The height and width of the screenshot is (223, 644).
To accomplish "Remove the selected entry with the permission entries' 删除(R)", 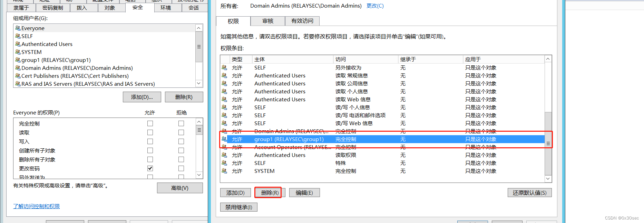I will coord(270,193).
